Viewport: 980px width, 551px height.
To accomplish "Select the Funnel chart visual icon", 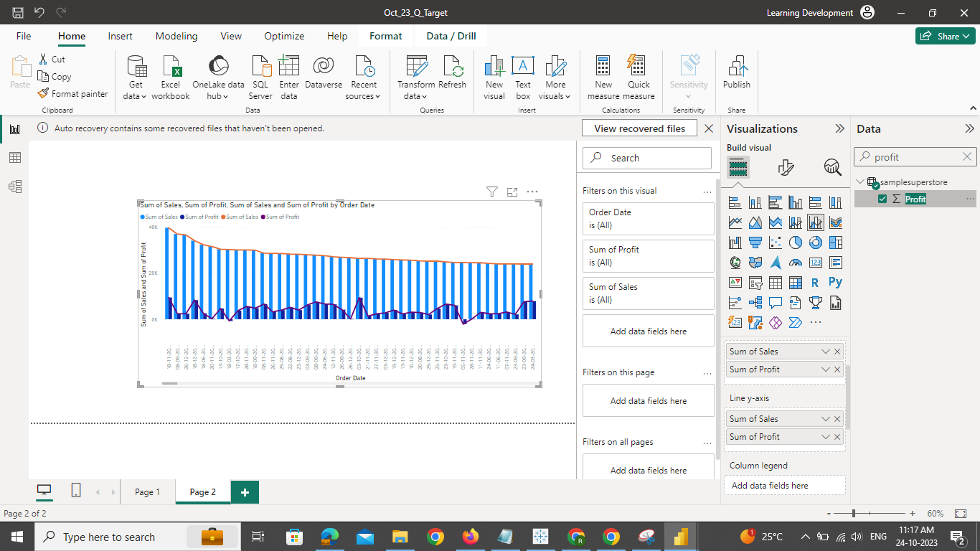I will tap(755, 242).
